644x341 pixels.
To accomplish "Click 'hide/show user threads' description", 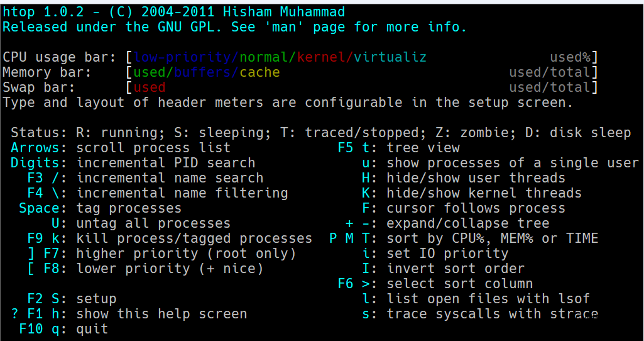I will (x=476, y=177).
